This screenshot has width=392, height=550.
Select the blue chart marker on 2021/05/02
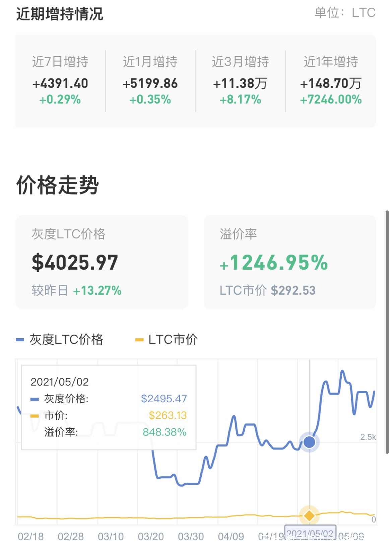pos(309,442)
